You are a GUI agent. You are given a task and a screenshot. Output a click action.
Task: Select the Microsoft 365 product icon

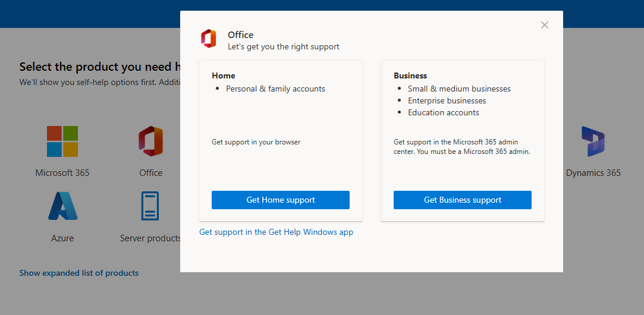point(62,141)
